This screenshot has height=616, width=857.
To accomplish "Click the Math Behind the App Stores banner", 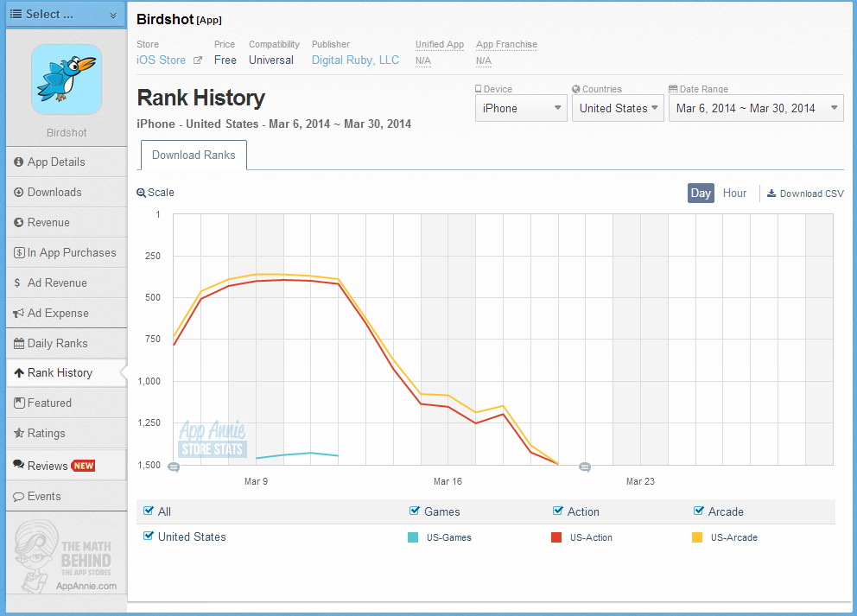I will point(67,556).
